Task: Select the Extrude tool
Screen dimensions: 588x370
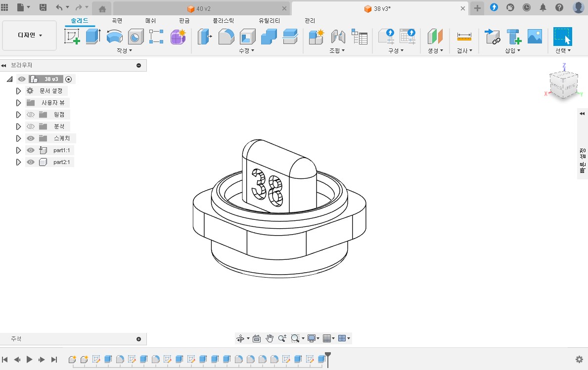Action: (93, 37)
